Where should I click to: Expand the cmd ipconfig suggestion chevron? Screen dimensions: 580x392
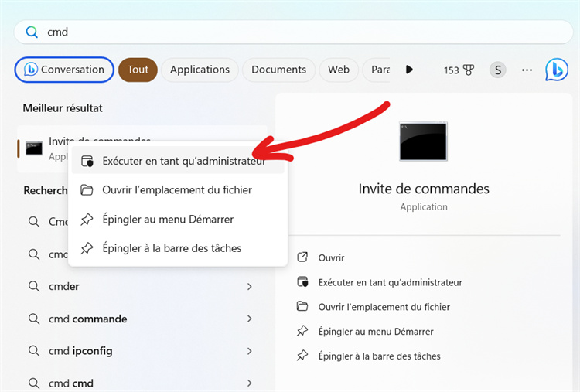249,351
